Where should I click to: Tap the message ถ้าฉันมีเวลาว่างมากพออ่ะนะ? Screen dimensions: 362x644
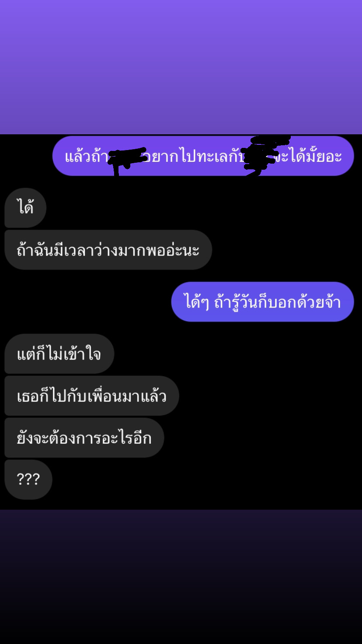point(108,250)
